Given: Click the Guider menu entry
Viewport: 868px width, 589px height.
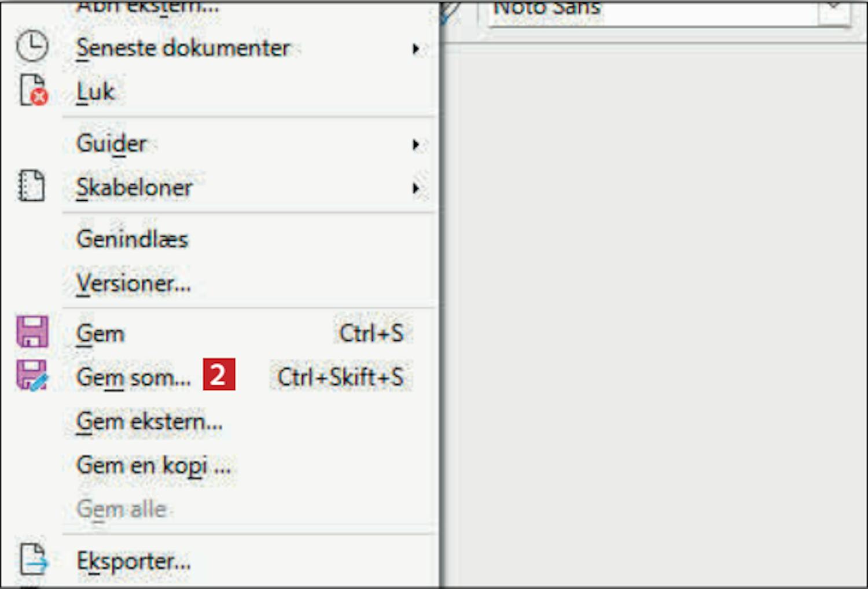Looking at the screenshot, I should click(x=112, y=143).
